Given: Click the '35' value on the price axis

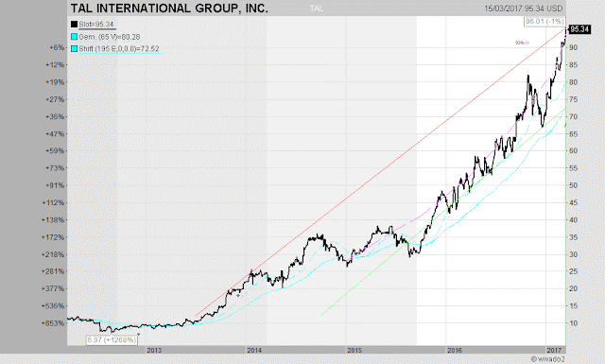Looking at the screenshot, I should coord(574,237).
